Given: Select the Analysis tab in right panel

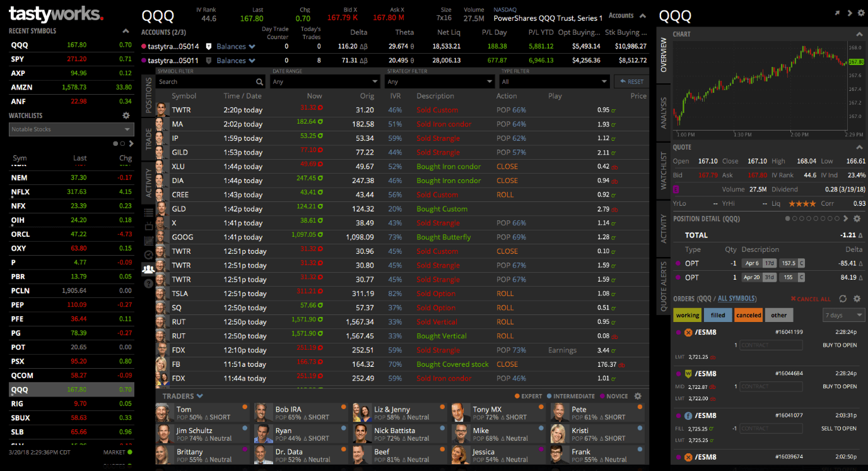Looking at the screenshot, I should click(663, 113).
